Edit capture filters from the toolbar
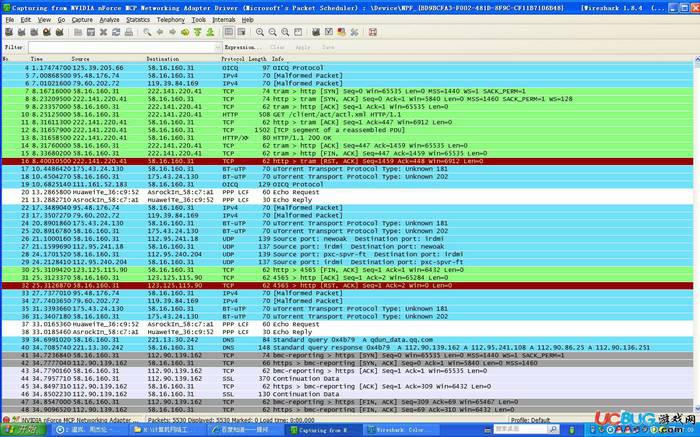This screenshot has height=437, width=700. pos(316,32)
